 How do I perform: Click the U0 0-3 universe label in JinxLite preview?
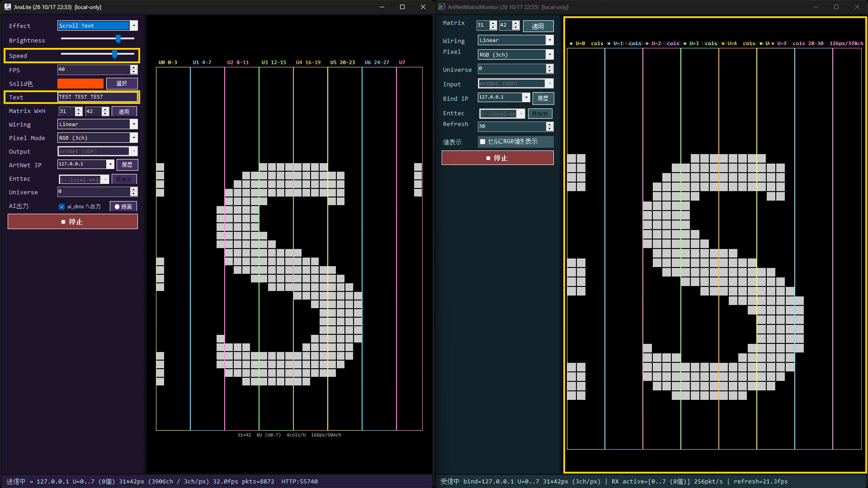coord(168,62)
